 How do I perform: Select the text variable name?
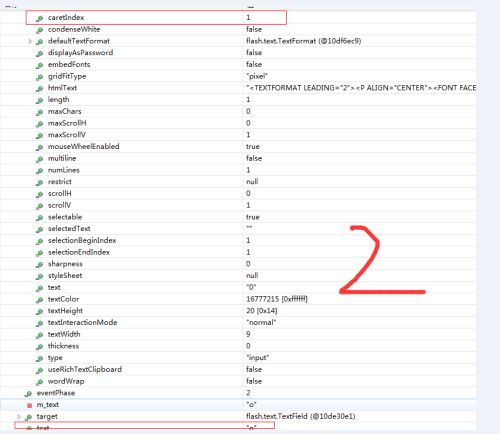click(54, 287)
